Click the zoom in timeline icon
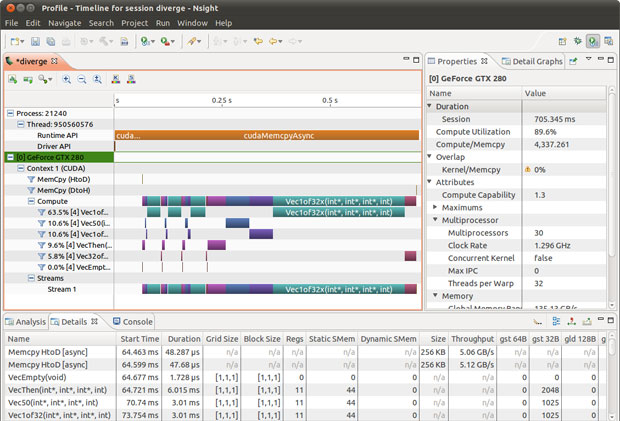 (x=67, y=79)
